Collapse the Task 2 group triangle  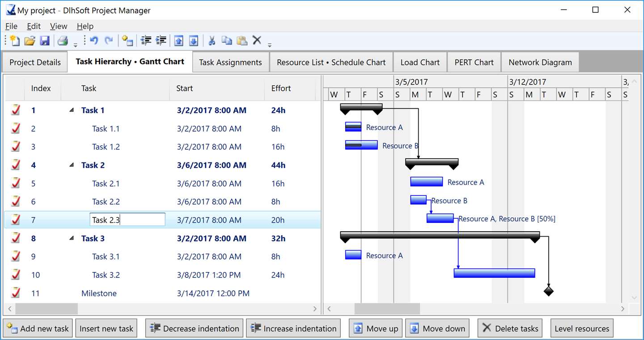click(72, 165)
